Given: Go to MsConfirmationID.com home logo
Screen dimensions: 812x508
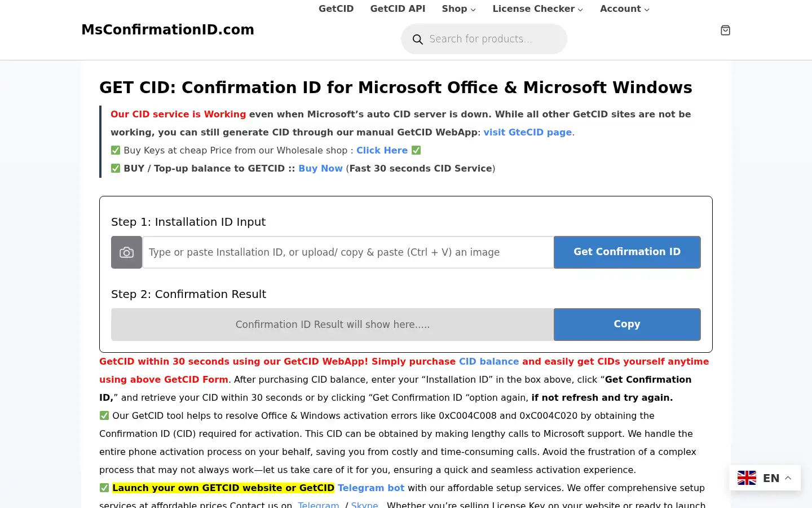Looking at the screenshot, I should (x=167, y=30).
